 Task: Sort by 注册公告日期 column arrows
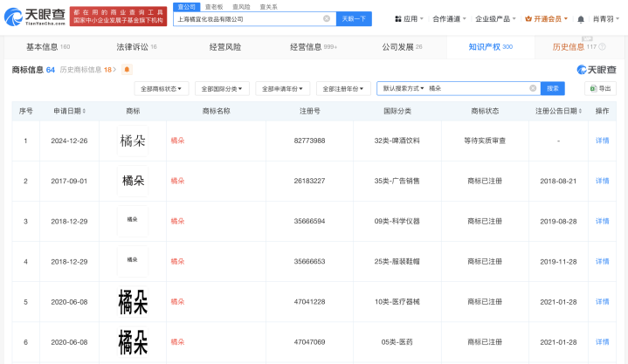pyautogui.click(x=580, y=112)
